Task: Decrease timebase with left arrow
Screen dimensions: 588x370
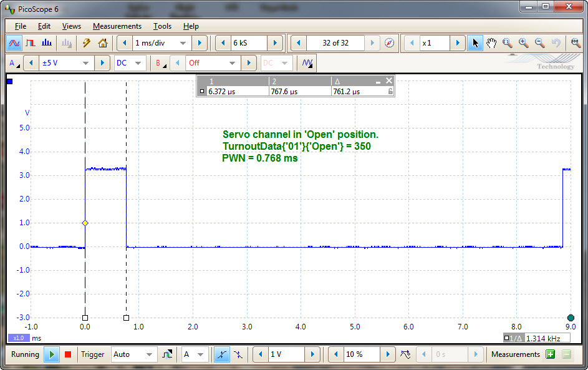Action: click(125, 43)
